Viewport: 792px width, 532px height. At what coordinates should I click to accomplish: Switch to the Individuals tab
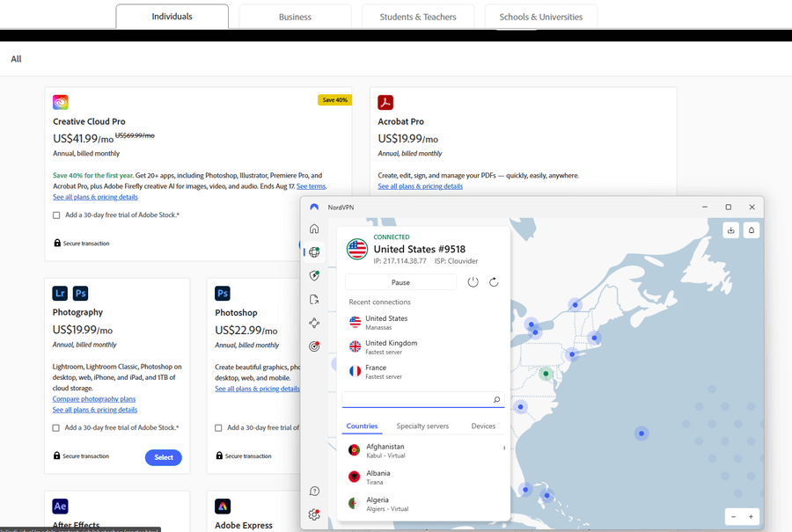pyautogui.click(x=172, y=17)
